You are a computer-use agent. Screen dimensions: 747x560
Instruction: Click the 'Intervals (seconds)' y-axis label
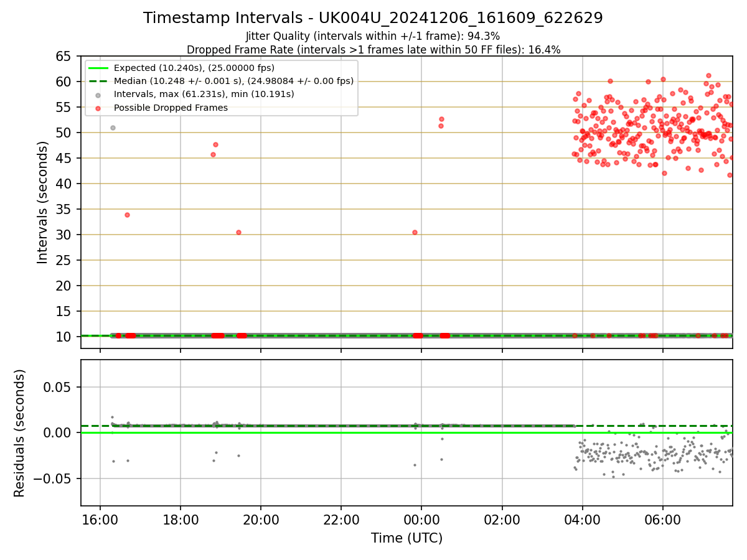pyautogui.click(x=42, y=202)
